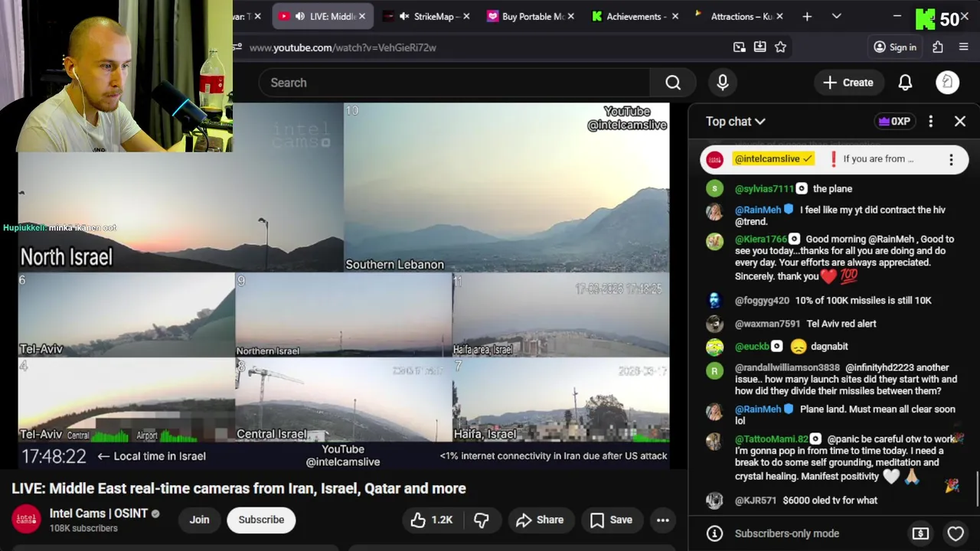Click the search magnifier button
980x551 pixels.
coord(673,83)
